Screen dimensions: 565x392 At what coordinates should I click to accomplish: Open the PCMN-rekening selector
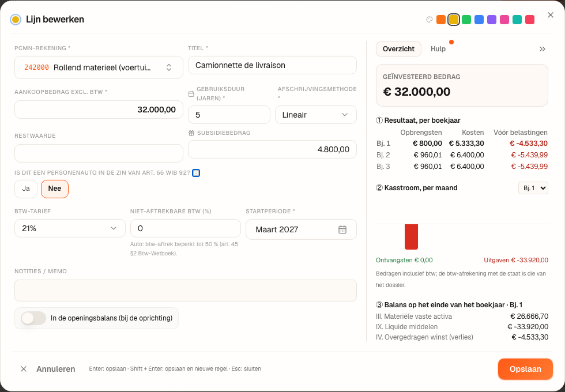99,67
